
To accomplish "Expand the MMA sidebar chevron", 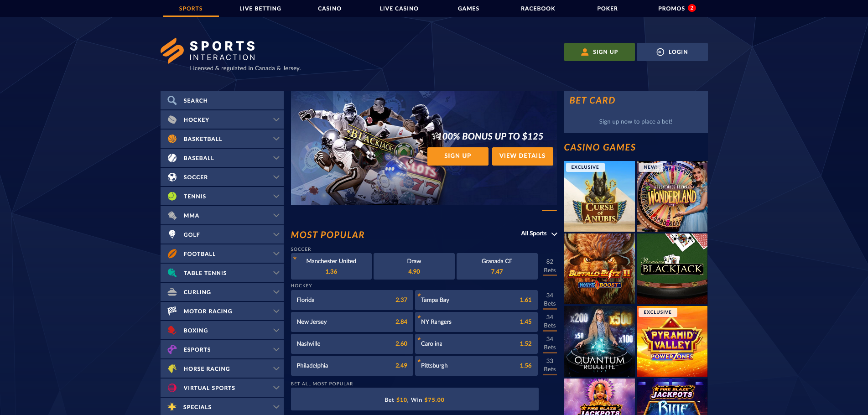I will tap(276, 215).
